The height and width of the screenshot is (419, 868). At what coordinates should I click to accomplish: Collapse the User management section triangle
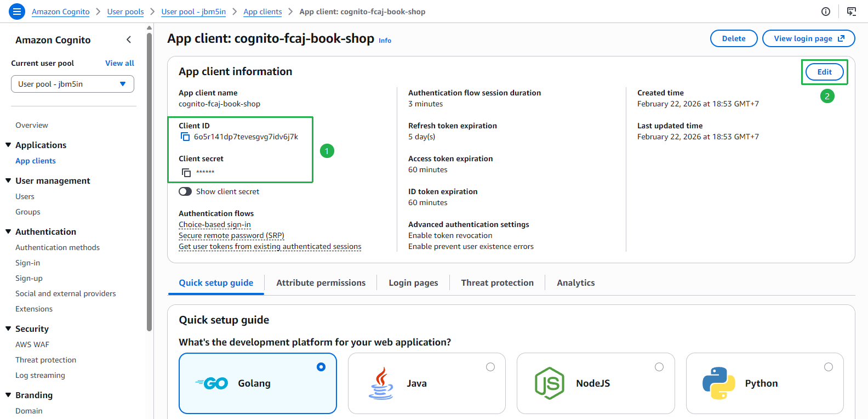click(x=8, y=180)
